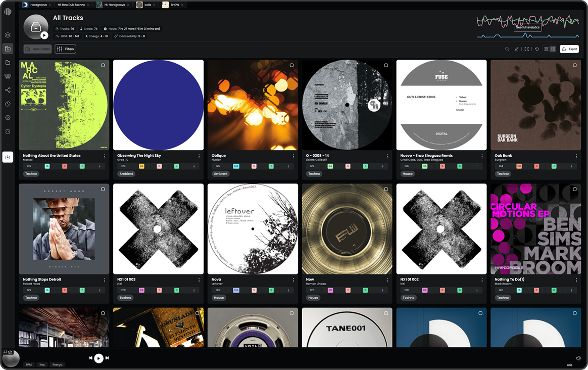Click the pencil edit icon in toolbar

pyautogui.click(x=516, y=49)
